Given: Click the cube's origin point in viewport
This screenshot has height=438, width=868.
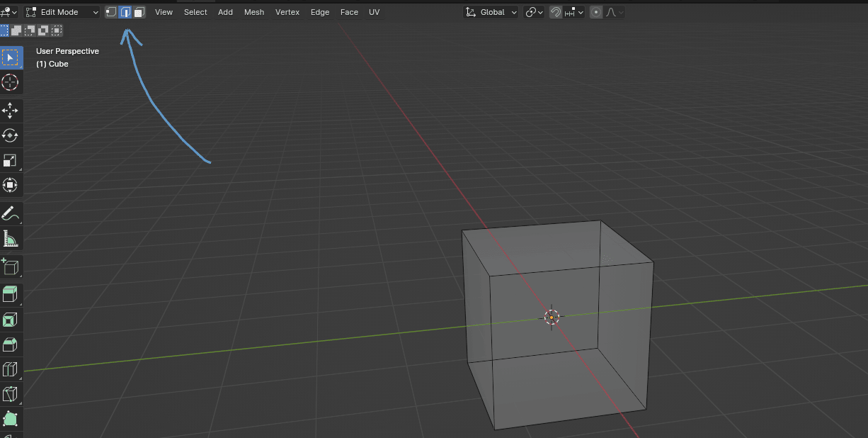Looking at the screenshot, I should [552, 318].
